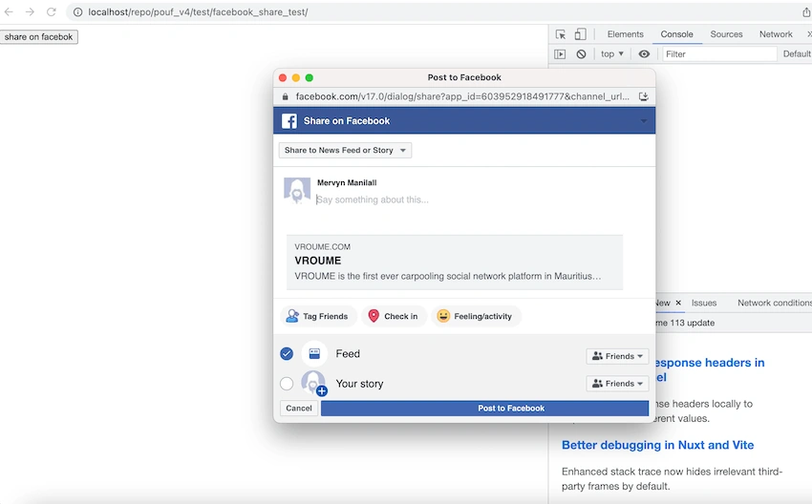Expand the top context selector

tap(612, 53)
